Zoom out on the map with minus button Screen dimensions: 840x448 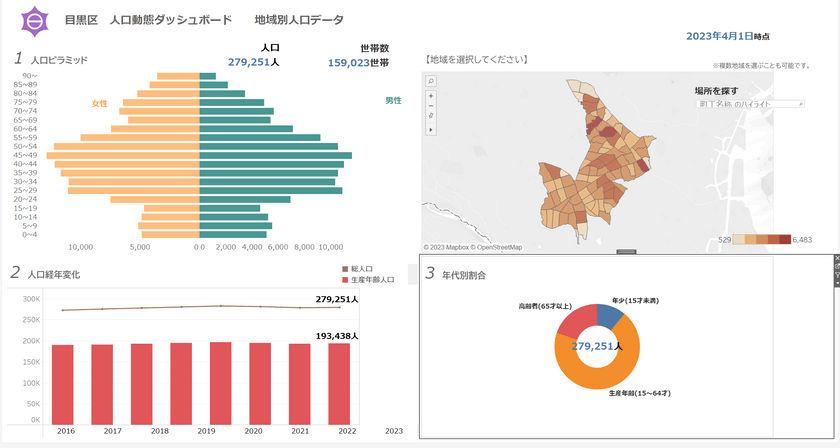pyautogui.click(x=431, y=107)
